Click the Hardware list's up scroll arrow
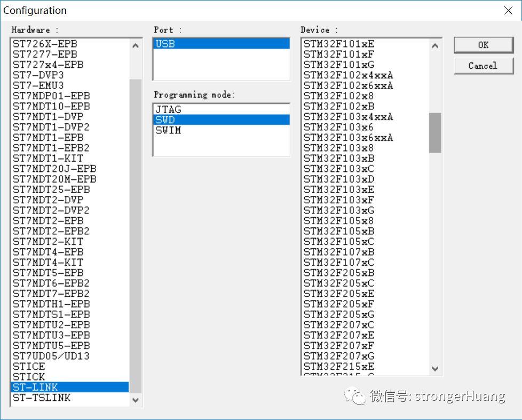Screen dimensions: 522x420 click(136, 45)
